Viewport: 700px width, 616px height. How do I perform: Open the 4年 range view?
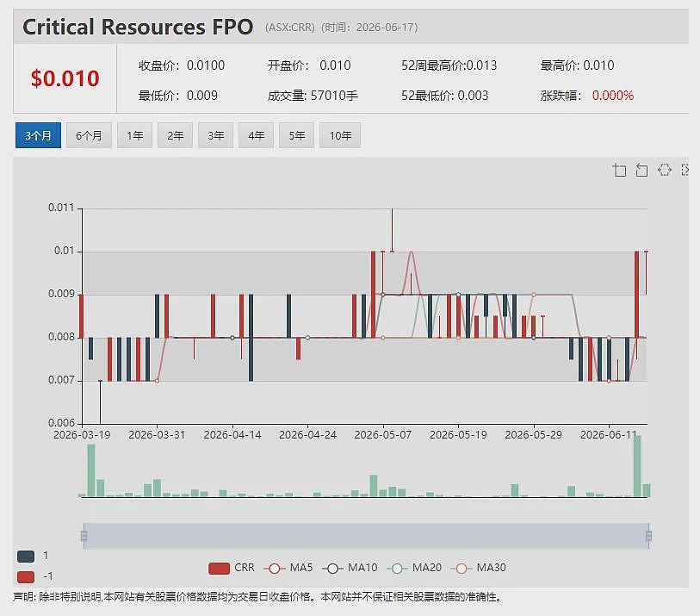257,135
